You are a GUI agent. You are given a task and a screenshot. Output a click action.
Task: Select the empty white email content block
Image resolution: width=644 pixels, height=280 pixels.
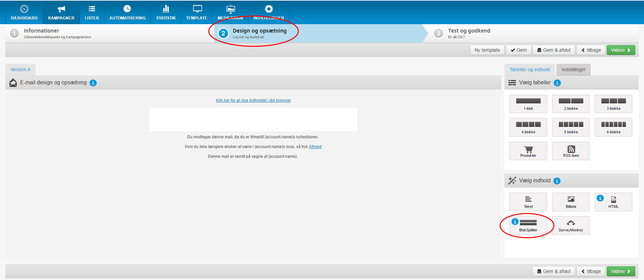253,120
